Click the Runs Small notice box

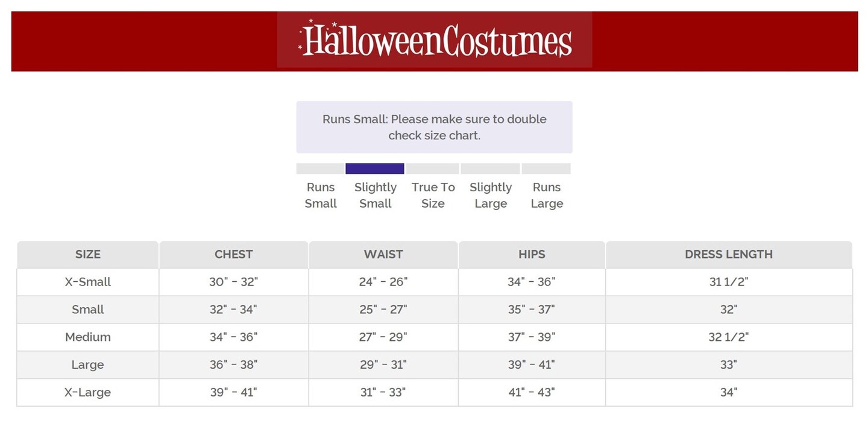tap(434, 127)
